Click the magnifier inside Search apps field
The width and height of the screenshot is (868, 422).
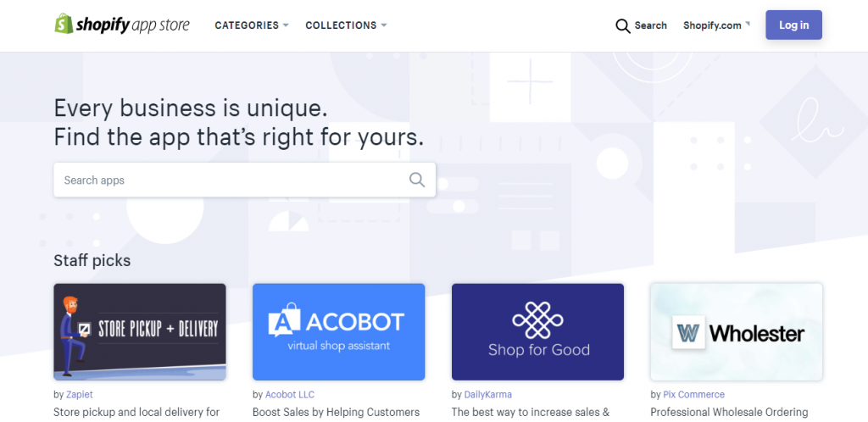tap(416, 180)
